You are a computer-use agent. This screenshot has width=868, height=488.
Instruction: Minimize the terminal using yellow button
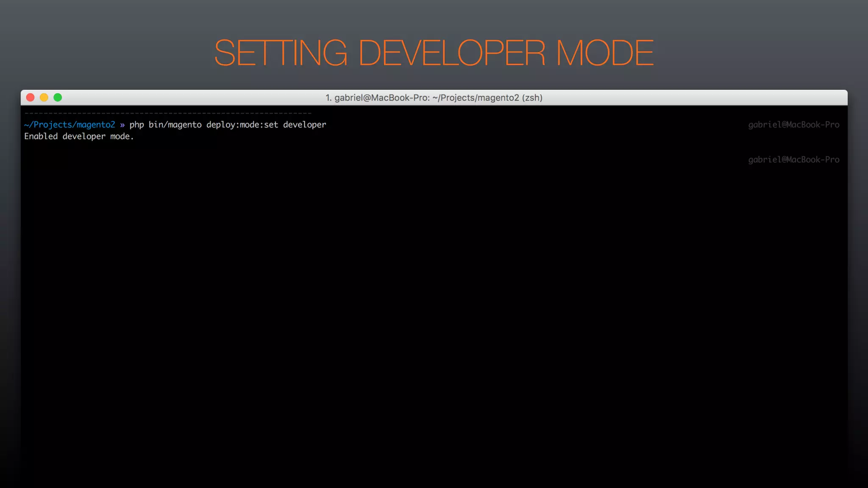click(44, 97)
